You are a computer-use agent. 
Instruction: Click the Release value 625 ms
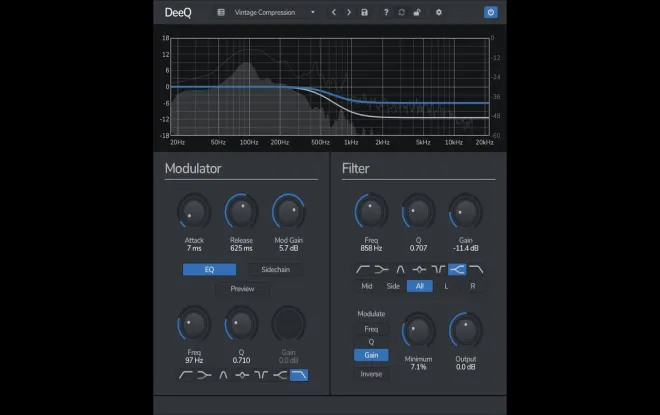(x=241, y=248)
